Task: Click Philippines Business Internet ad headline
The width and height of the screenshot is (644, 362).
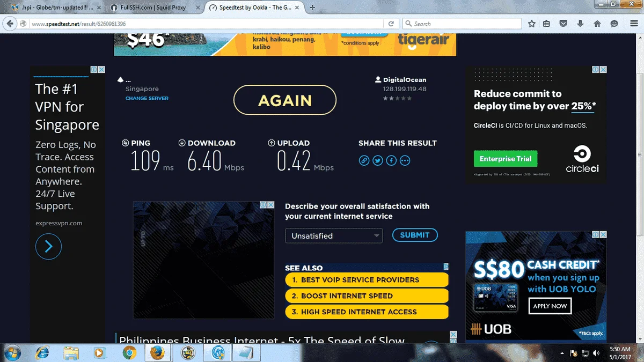Action: point(262,340)
